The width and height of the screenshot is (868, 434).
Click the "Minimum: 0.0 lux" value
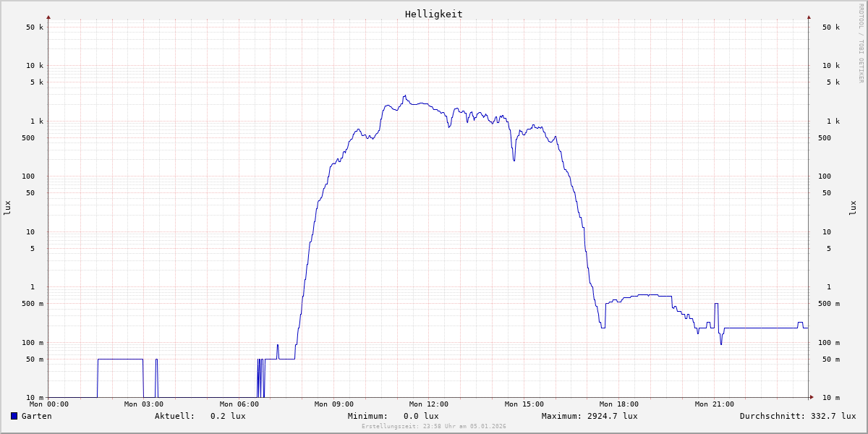(393, 416)
